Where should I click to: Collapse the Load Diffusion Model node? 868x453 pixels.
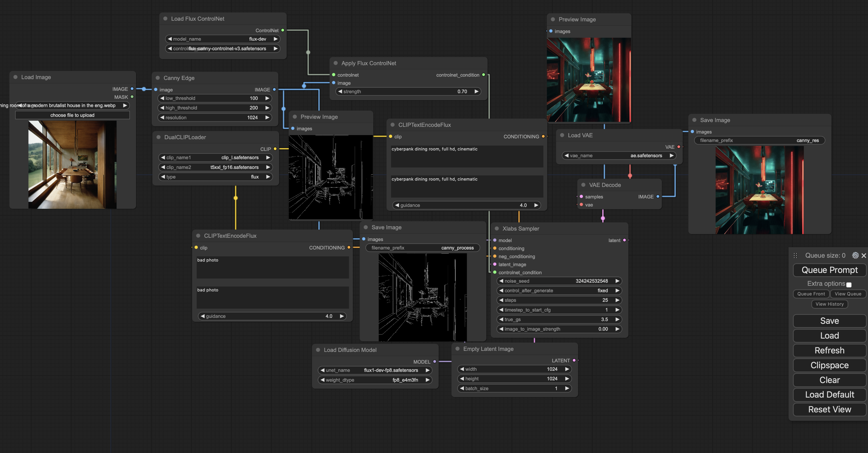point(318,350)
